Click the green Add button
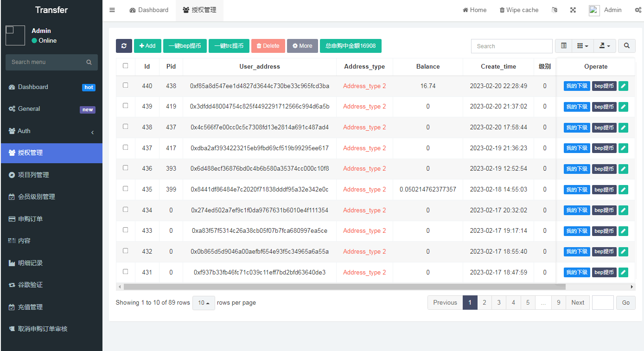The image size is (644, 351). [x=147, y=46]
